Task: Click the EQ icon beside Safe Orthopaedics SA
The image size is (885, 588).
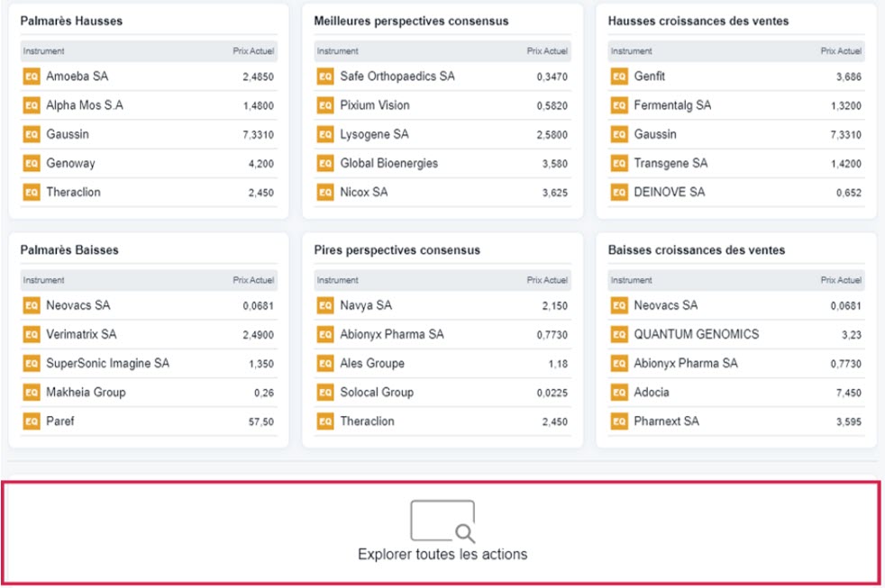Action: (x=325, y=77)
